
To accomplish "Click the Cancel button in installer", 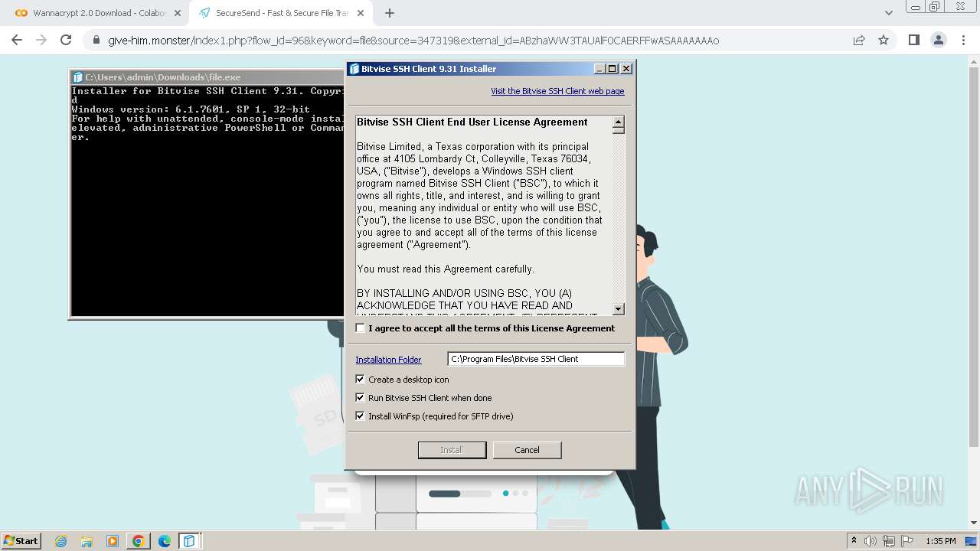I will coord(527,450).
